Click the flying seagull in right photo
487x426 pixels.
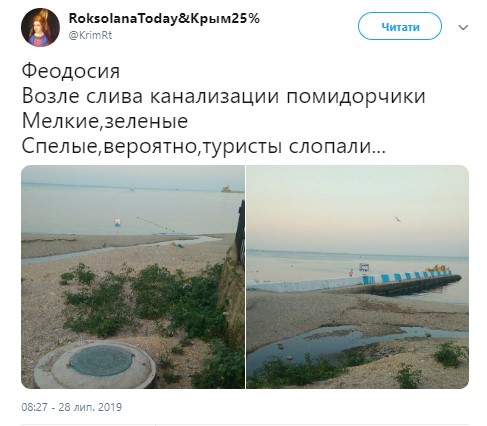point(397,219)
